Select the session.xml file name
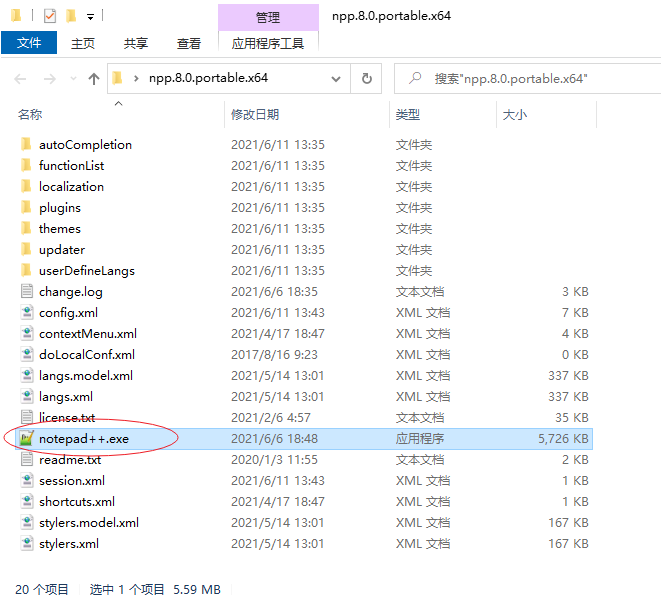 point(72,481)
